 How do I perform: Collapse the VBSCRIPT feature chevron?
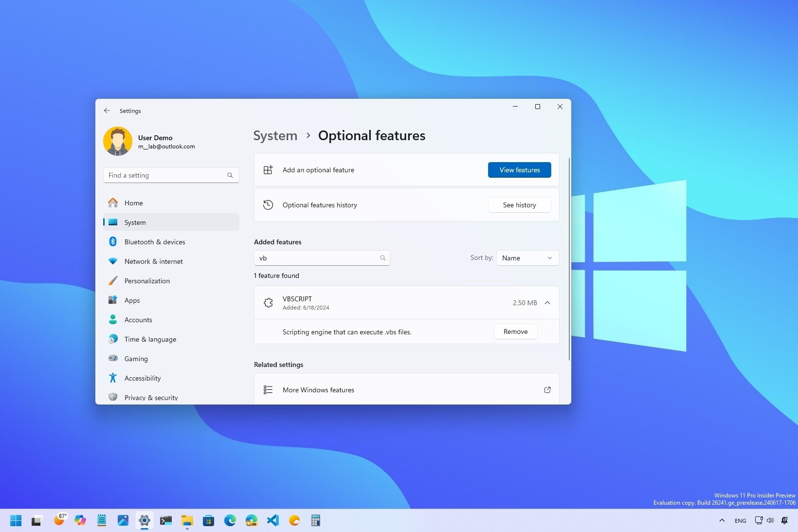click(547, 303)
